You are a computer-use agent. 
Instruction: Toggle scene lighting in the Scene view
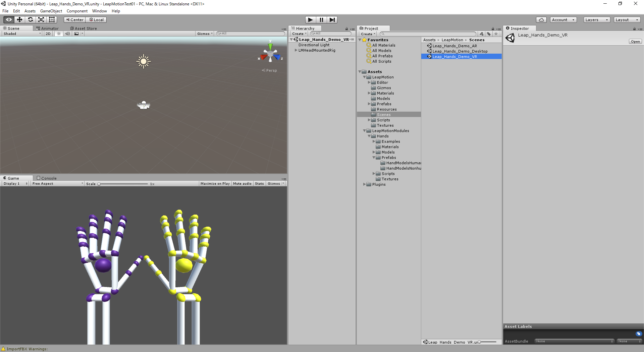click(x=58, y=34)
